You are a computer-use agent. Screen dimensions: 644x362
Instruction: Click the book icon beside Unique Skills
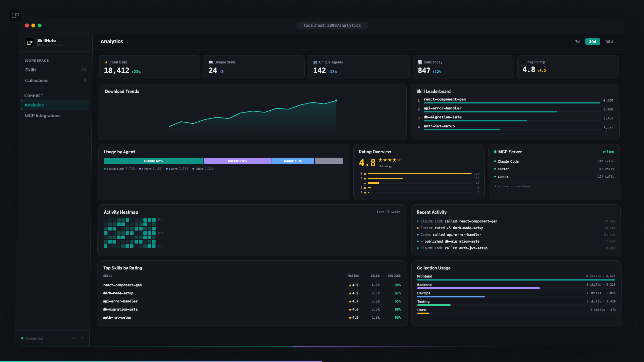pos(211,62)
